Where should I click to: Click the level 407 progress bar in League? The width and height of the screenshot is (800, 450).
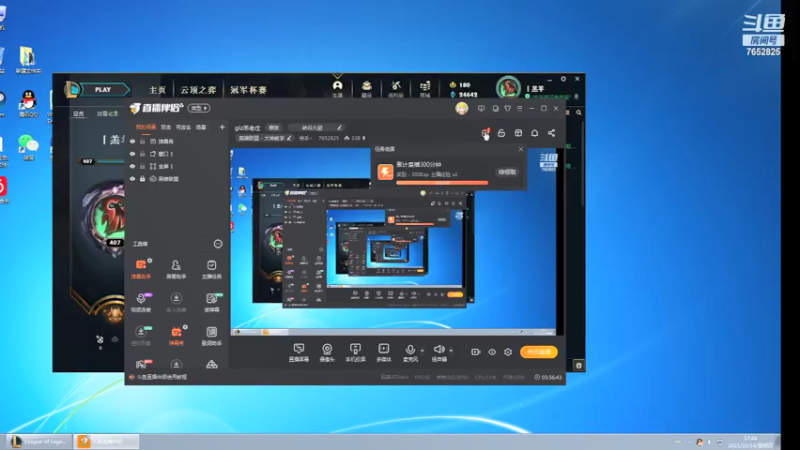(x=111, y=162)
